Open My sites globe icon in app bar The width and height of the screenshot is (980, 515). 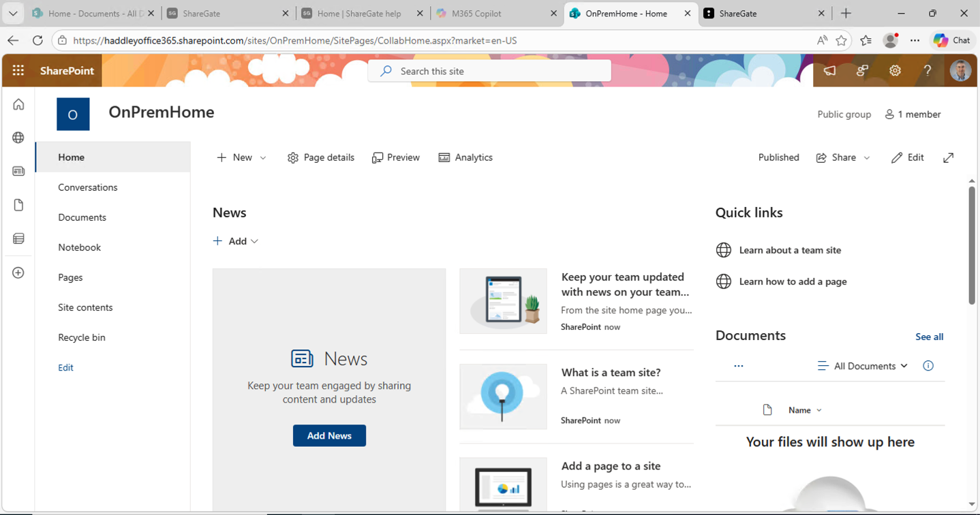(x=18, y=138)
